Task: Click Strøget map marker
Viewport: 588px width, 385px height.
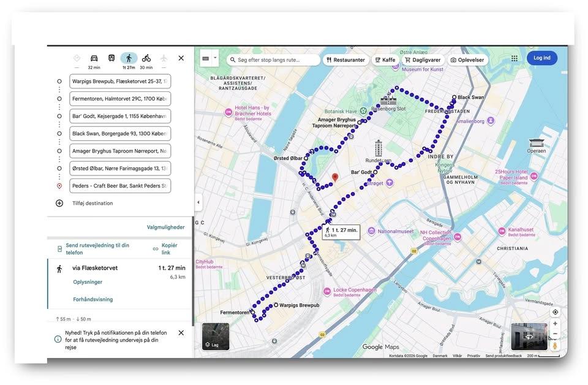Action: click(x=390, y=183)
